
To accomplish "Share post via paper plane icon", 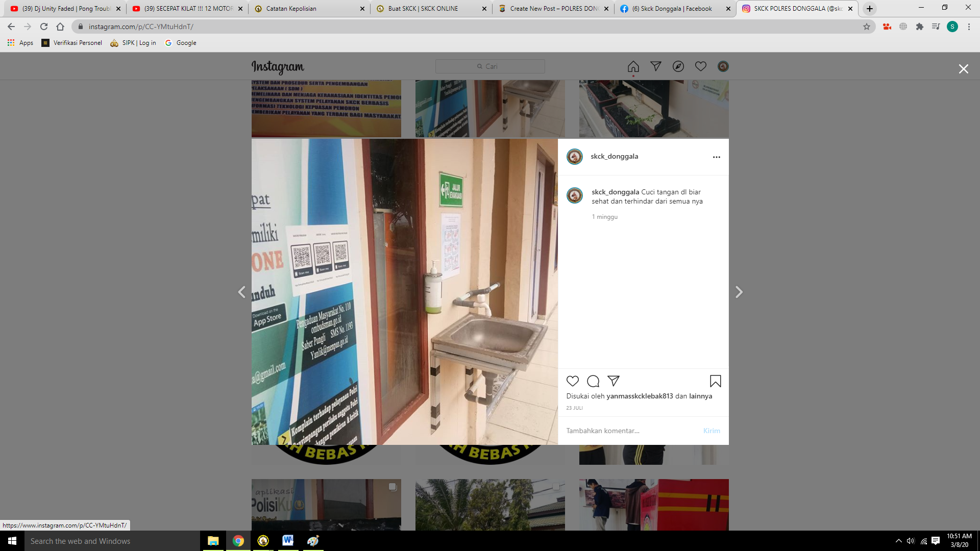I will click(x=614, y=381).
